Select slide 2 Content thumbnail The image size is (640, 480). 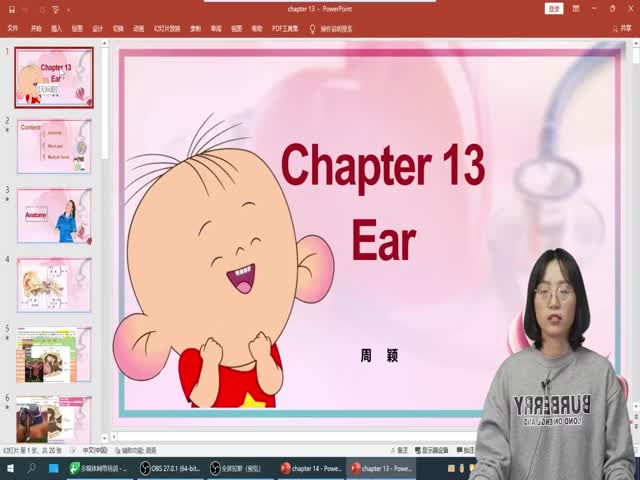click(54, 147)
